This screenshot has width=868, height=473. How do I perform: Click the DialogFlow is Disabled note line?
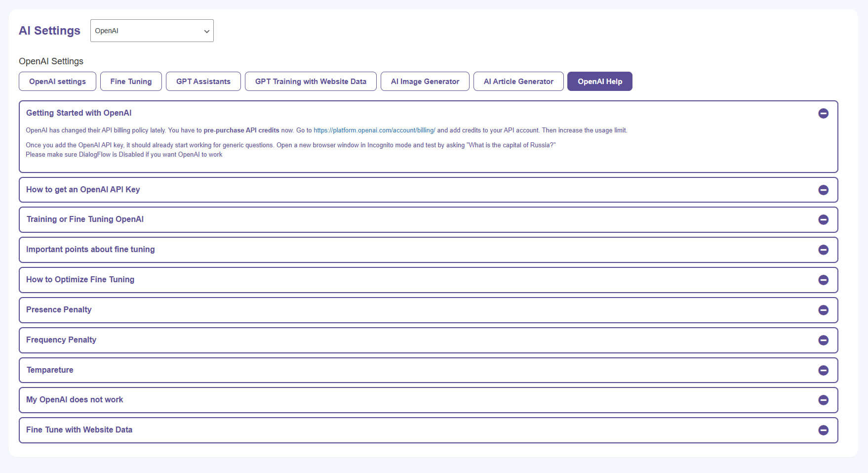coord(124,155)
